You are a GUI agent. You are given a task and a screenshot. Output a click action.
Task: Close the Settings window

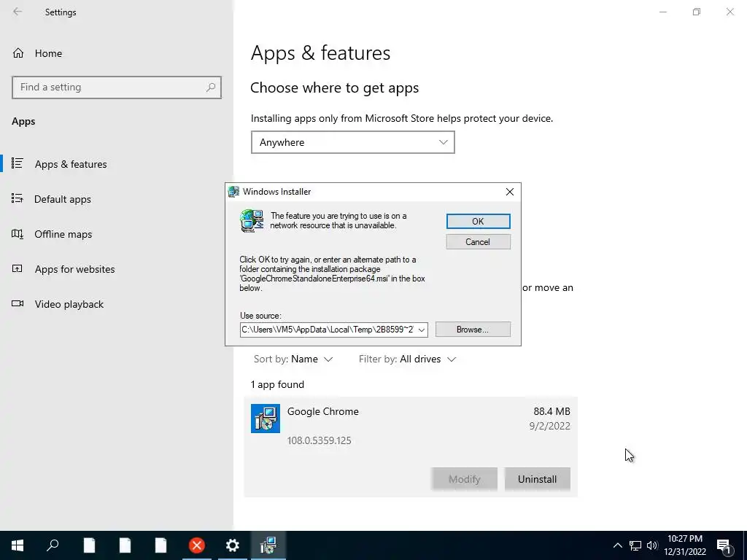729,12
